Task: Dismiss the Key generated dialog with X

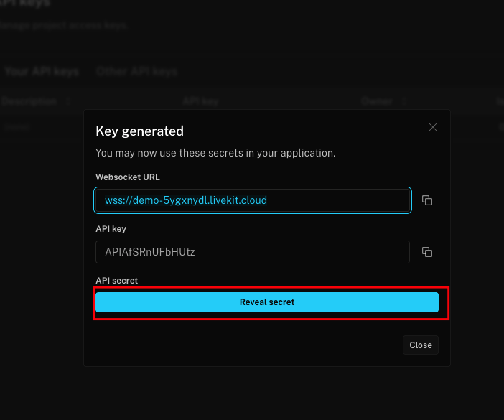Action: point(432,127)
